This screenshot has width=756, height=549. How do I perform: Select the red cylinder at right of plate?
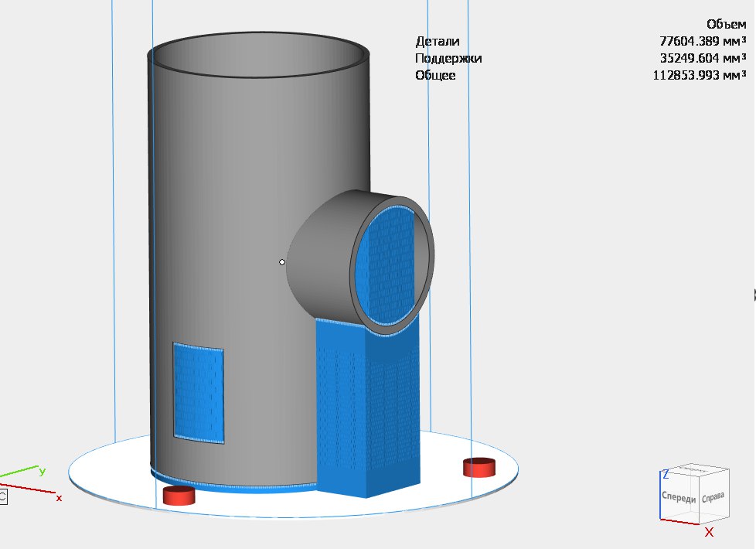click(x=478, y=467)
